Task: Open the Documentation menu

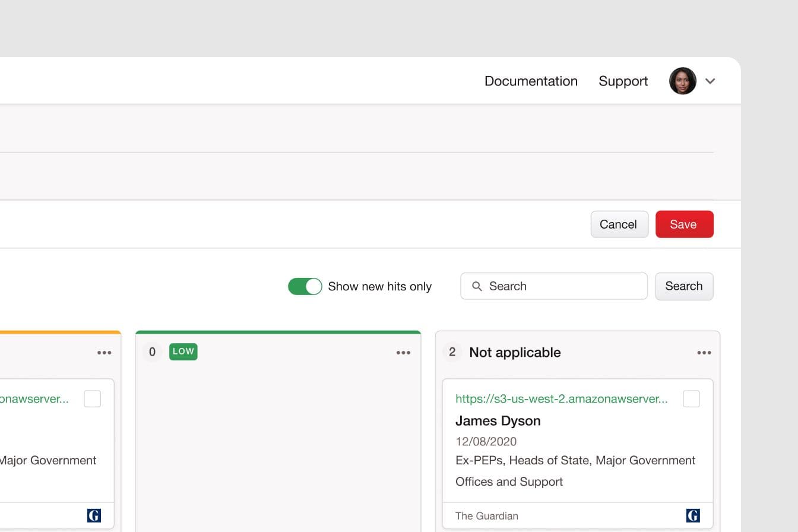Action: click(x=531, y=81)
